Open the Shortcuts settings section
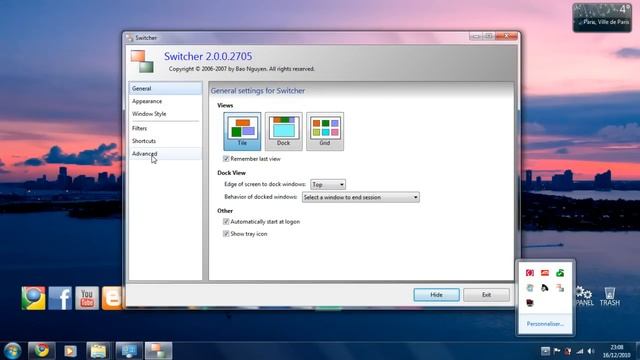The width and height of the screenshot is (640, 360). [165, 141]
